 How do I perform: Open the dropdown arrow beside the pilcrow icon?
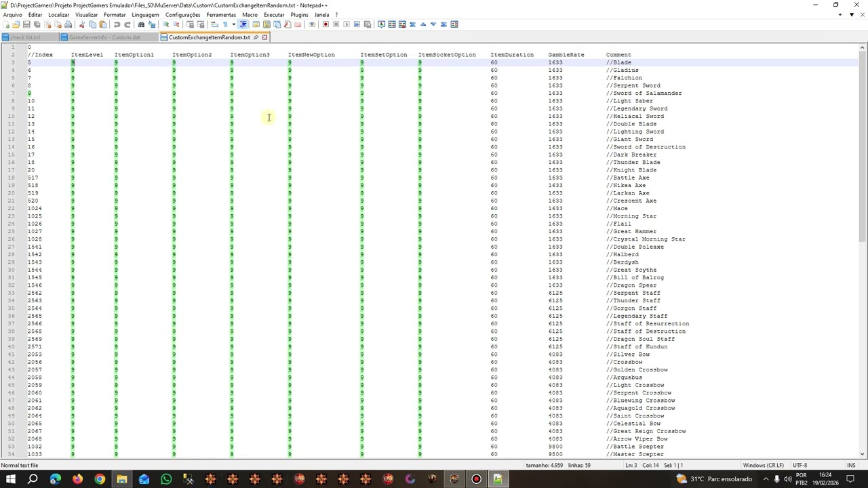point(234,24)
